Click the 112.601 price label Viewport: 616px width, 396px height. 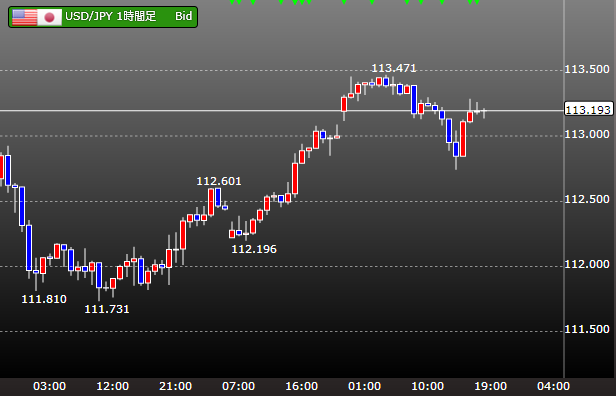[219, 181]
